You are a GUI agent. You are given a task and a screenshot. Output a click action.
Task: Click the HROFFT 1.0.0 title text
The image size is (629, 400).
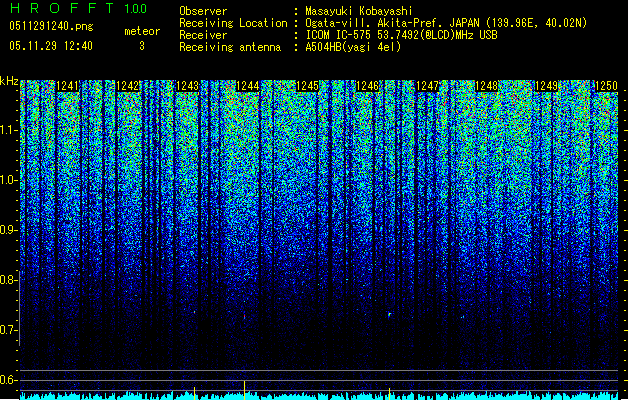tap(79, 8)
